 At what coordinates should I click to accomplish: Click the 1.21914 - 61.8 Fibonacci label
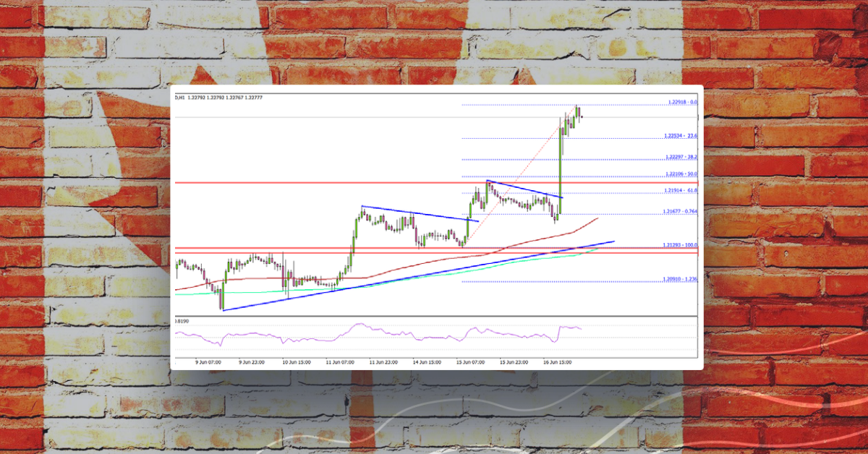tap(680, 189)
